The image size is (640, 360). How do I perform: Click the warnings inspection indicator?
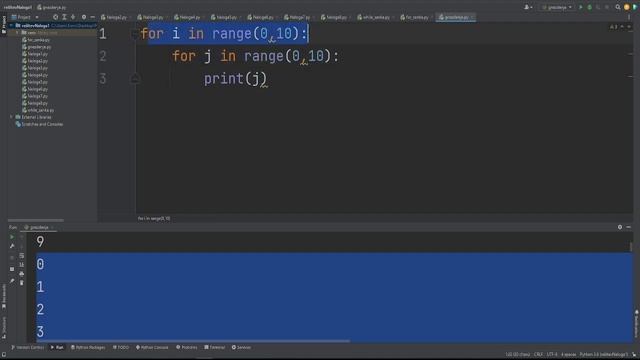click(613, 27)
